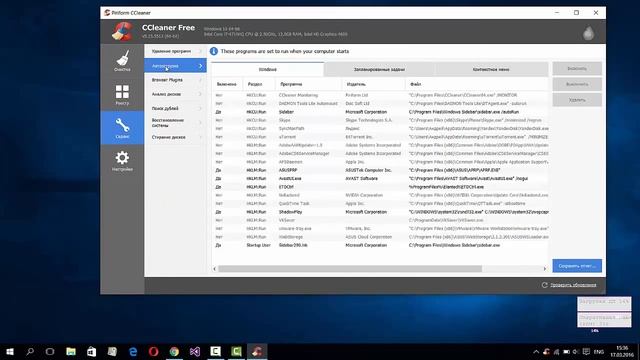The width and height of the screenshot is (640, 360).
Task: Click the Включить (Enable) button
Action: point(577,69)
